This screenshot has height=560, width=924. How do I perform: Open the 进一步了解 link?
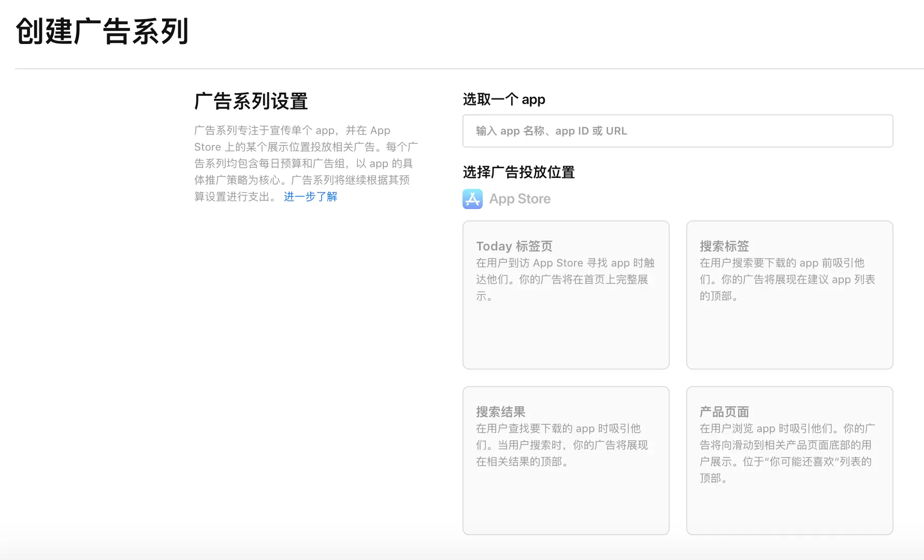tap(310, 197)
